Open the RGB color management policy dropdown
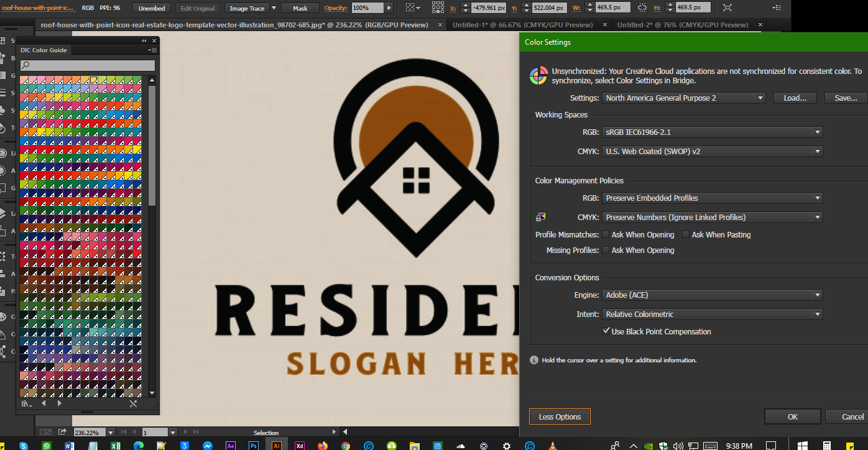 [713, 198]
